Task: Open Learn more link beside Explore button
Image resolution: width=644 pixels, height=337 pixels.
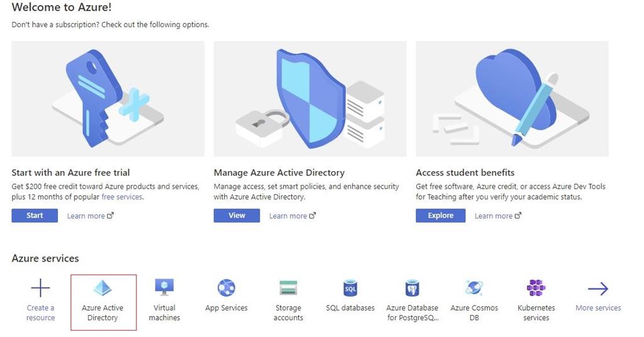Action: tap(498, 216)
